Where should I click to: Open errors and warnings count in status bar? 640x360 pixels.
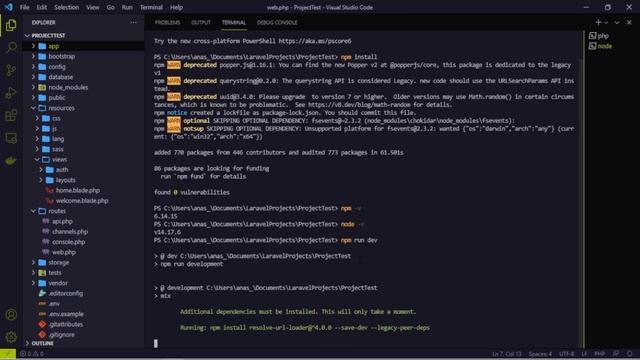pyautogui.click(x=32, y=354)
